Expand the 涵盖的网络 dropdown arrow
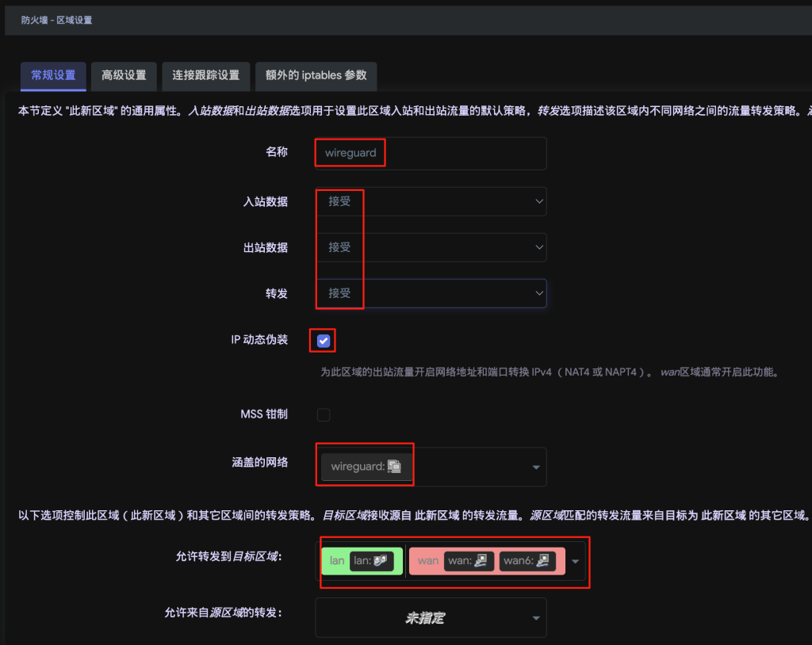The height and width of the screenshot is (645, 812). point(535,468)
